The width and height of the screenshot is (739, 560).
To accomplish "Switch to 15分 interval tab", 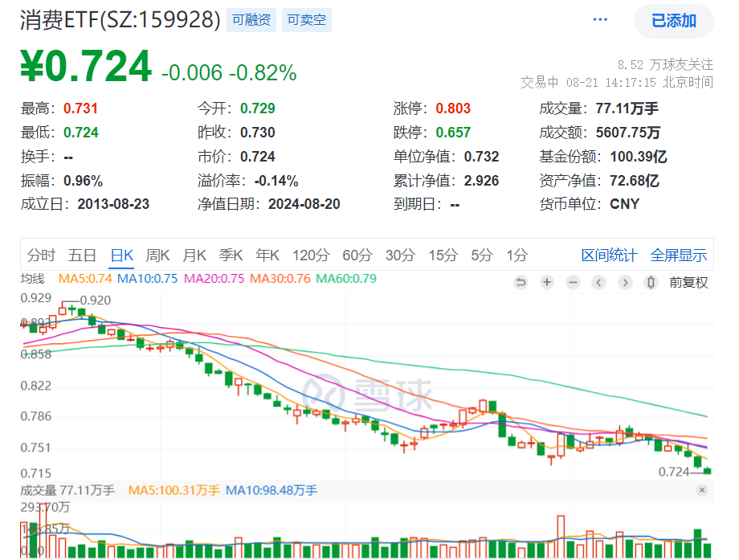I will (x=443, y=255).
